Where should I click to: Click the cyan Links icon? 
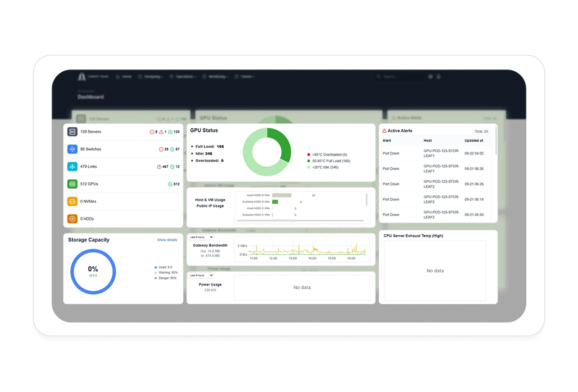pos(72,167)
